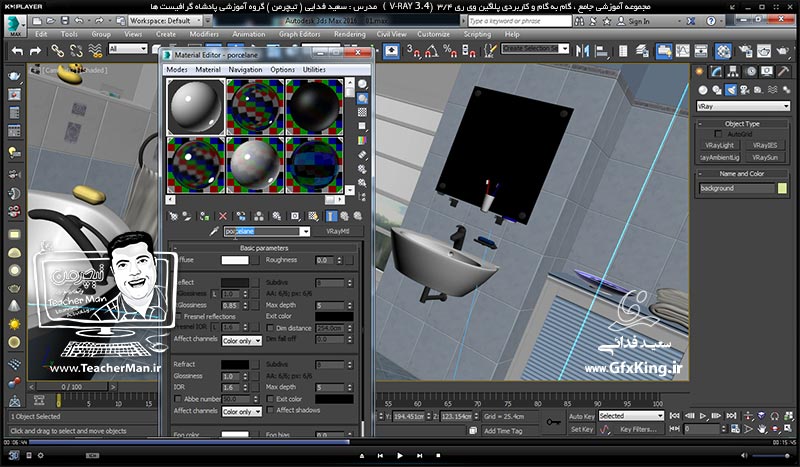This screenshot has height=467, width=800.
Task: Toggle the 3D Snaps magnet
Action: point(413,51)
